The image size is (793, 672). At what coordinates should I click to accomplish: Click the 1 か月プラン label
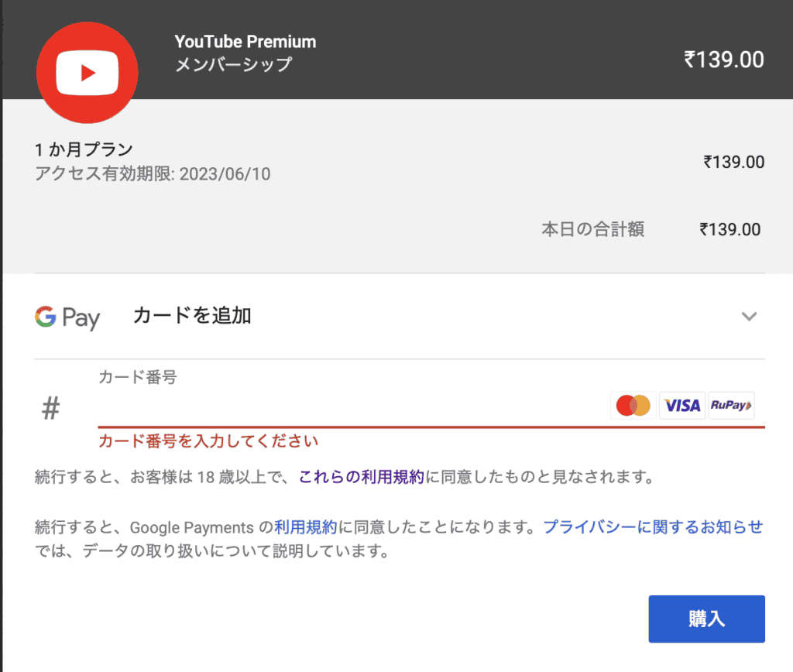[x=84, y=149]
